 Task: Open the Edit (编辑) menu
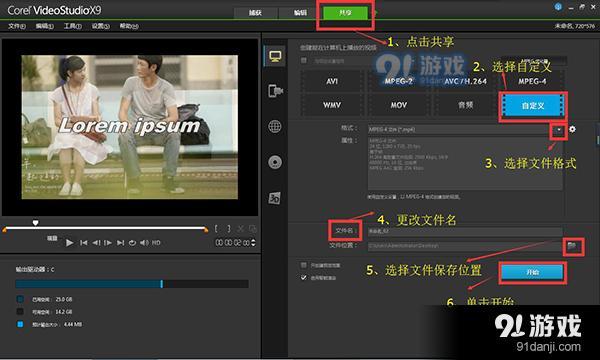click(x=44, y=26)
